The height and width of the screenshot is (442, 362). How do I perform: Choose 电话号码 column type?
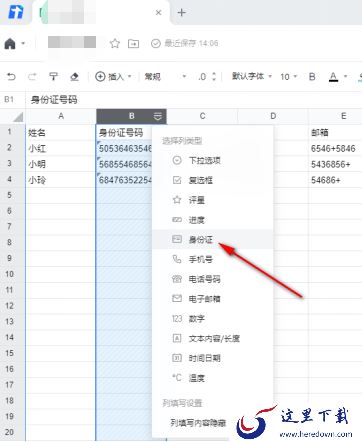pos(213,279)
